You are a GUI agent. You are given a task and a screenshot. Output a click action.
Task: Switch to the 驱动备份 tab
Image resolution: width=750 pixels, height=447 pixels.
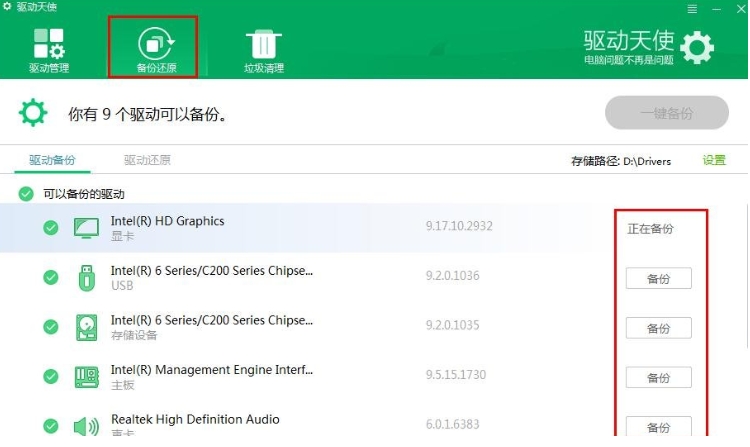(x=52, y=160)
